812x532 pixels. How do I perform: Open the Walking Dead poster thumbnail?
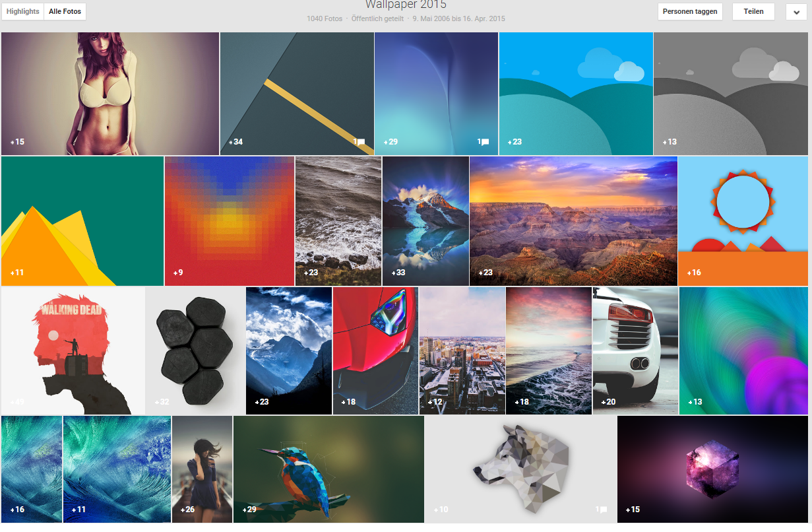pyautogui.click(x=73, y=350)
